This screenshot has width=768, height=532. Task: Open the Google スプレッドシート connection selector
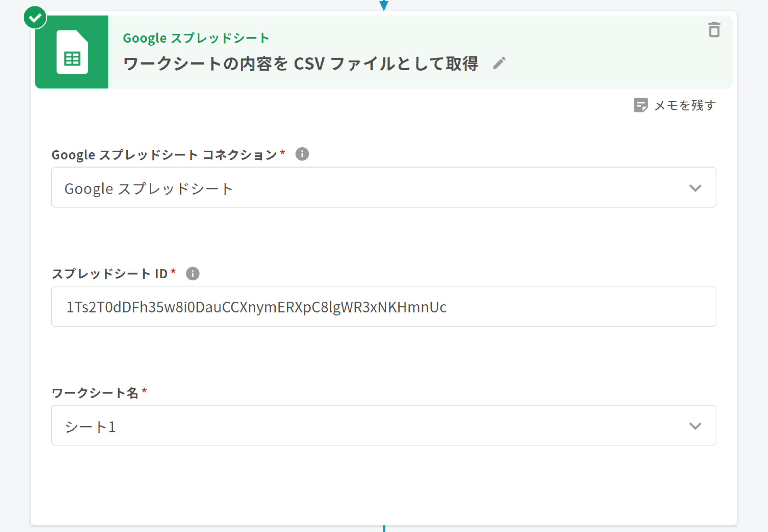pyautogui.click(x=367, y=188)
